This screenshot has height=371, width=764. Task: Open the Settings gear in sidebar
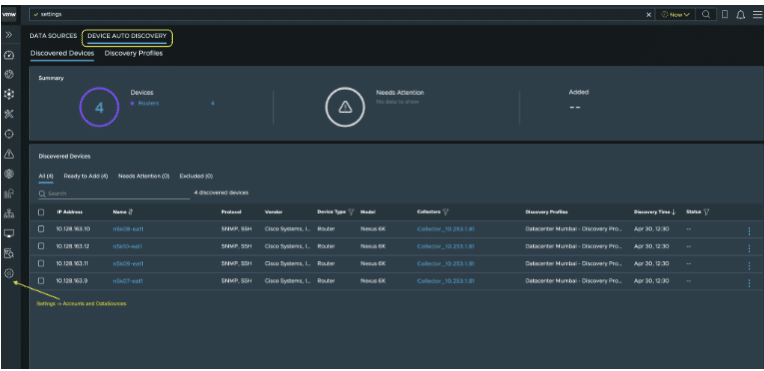9,273
